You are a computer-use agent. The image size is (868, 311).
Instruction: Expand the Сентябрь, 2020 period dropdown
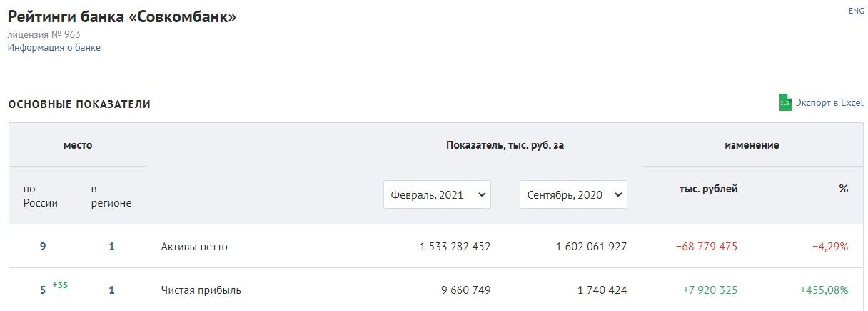[573, 194]
